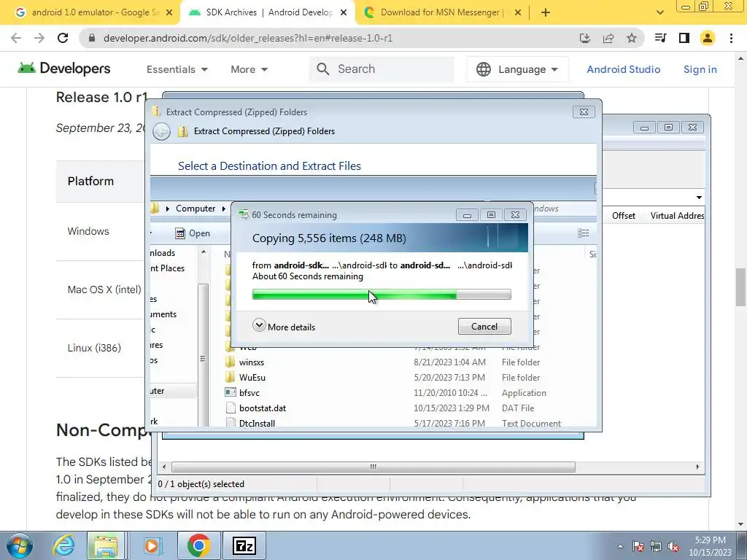Image resolution: width=747 pixels, height=560 pixels.
Task: Open the Language dropdown
Action: tap(517, 69)
